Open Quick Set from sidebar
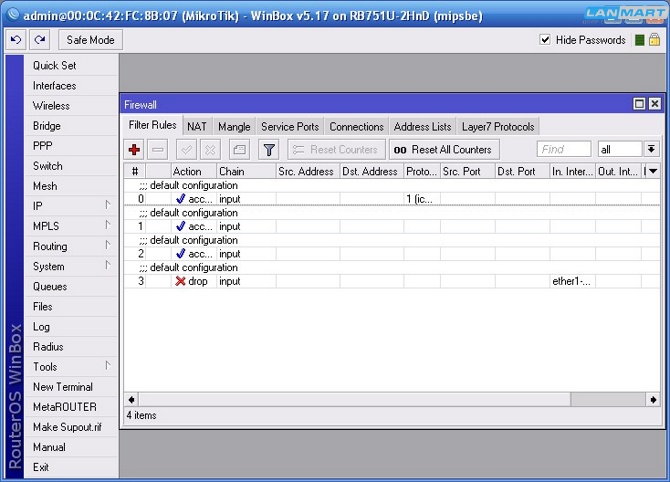Image resolution: width=670 pixels, height=482 pixels. (x=71, y=65)
